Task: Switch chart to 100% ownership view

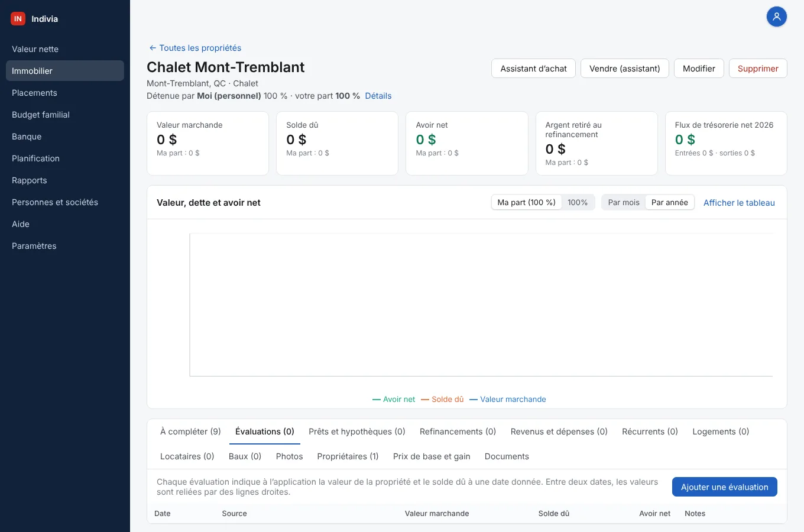Action: click(x=578, y=202)
